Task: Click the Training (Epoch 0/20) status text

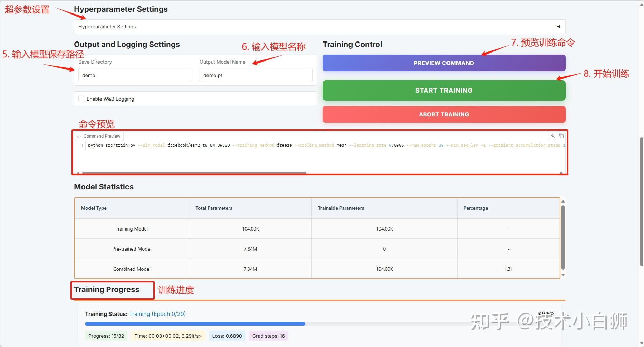Action: pos(157,314)
